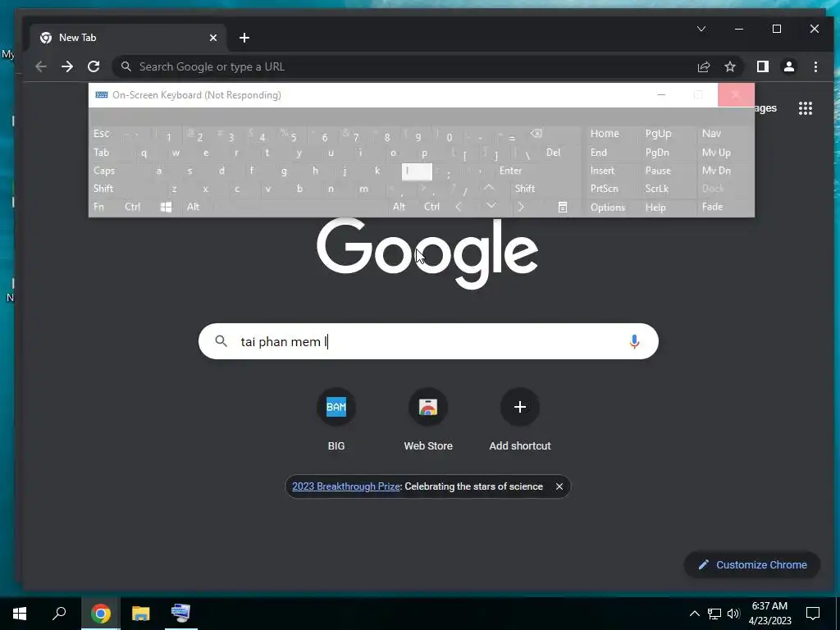Image resolution: width=840 pixels, height=630 pixels.
Task: Click the Windows logo key on On-Screen Keyboard
Action: 166,207
